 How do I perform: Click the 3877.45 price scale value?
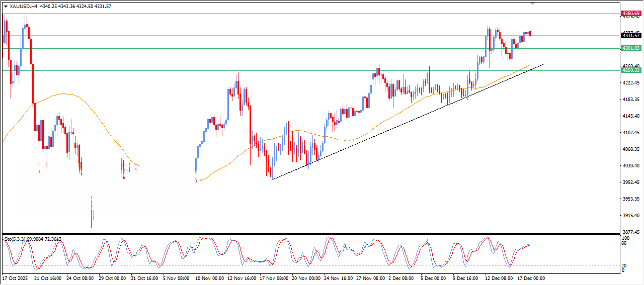[631, 232]
